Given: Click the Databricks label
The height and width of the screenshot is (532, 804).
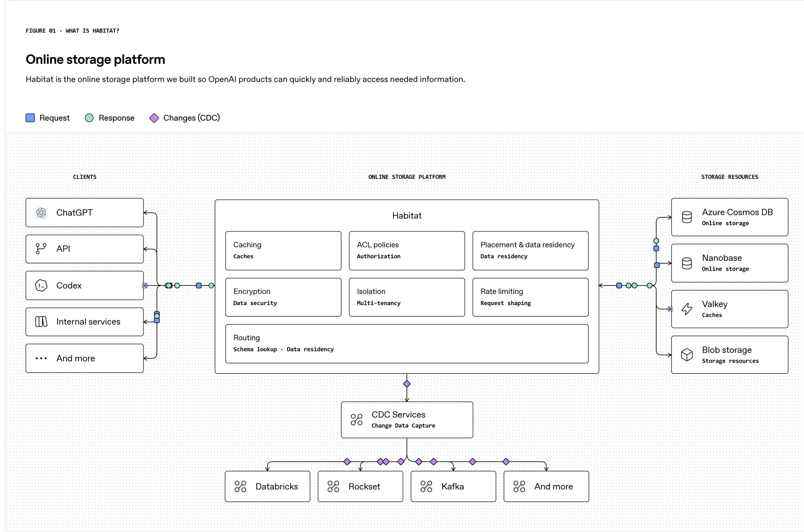Looking at the screenshot, I should point(276,486).
